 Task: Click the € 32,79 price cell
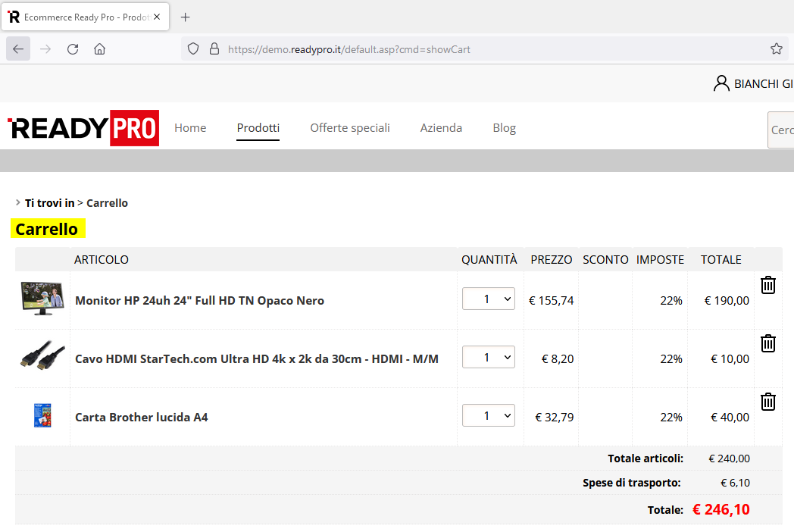(555, 418)
